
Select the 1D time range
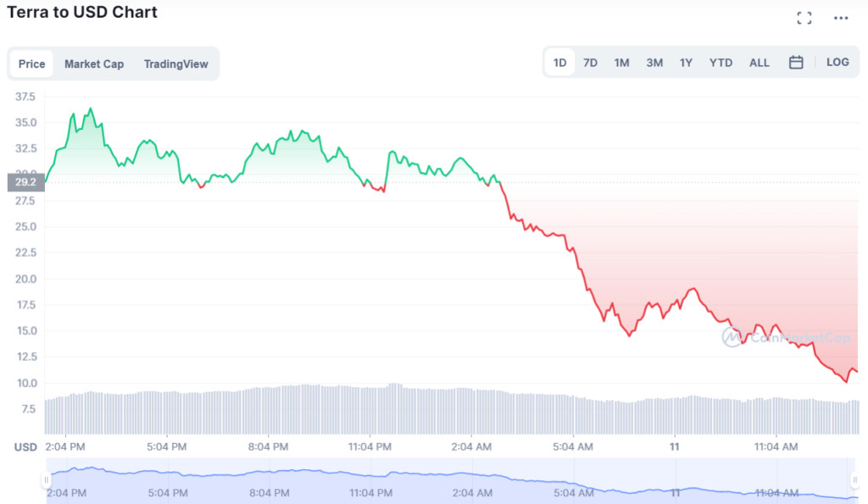pos(560,63)
